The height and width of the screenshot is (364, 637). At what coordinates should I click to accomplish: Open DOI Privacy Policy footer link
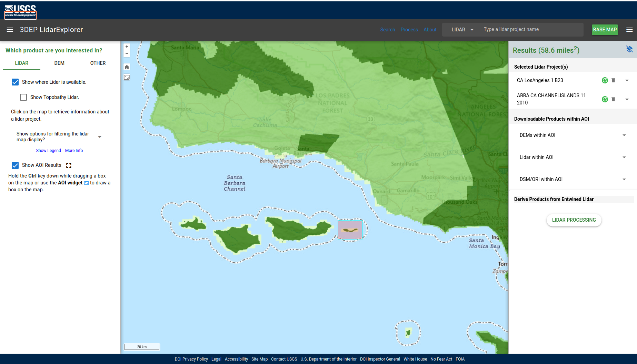191,359
